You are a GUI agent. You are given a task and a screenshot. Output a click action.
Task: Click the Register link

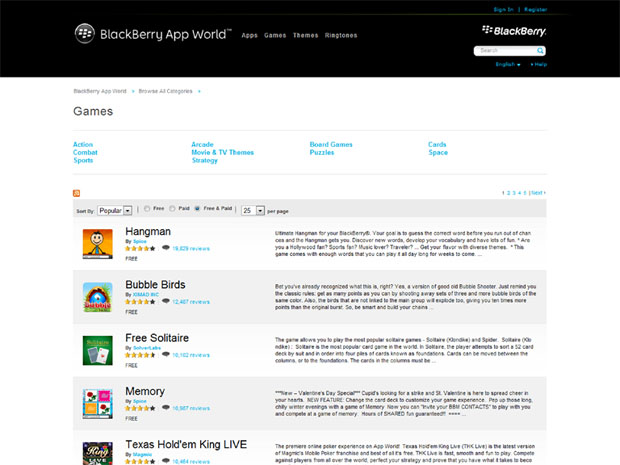[x=536, y=9]
